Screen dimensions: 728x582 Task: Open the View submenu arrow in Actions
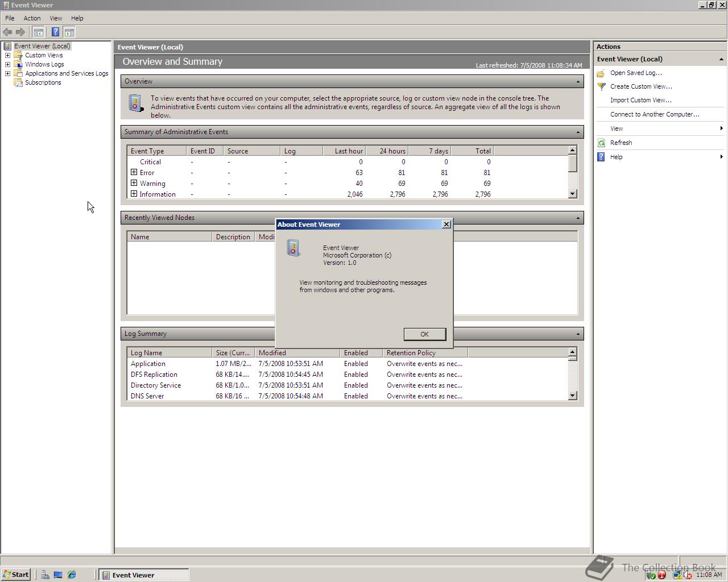pos(721,128)
